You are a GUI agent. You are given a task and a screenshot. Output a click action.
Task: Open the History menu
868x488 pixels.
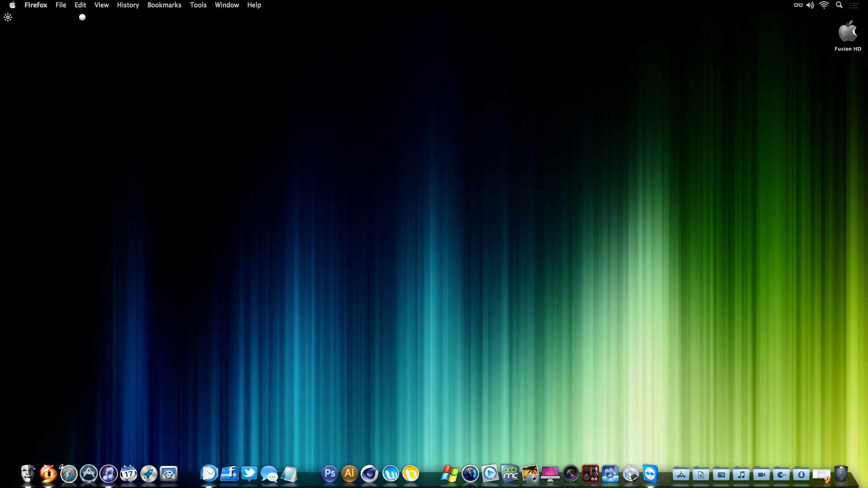128,5
